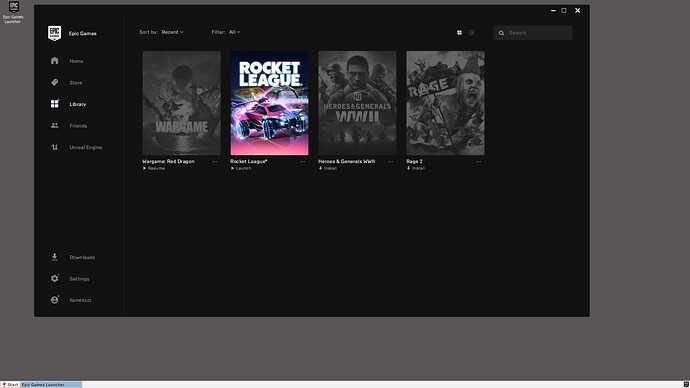
Task: Click the Wargame: Red Dragon cover art
Action: tap(182, 103)
